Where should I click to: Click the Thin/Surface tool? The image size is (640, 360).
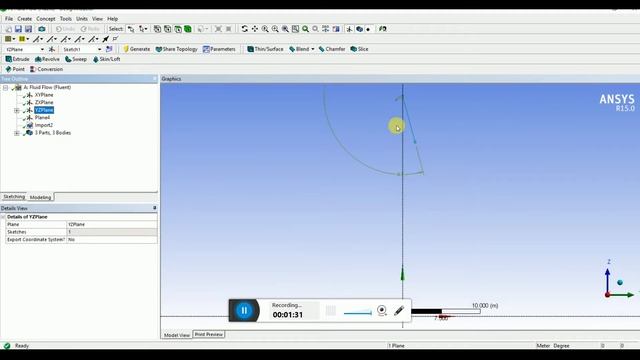[265, 49]
